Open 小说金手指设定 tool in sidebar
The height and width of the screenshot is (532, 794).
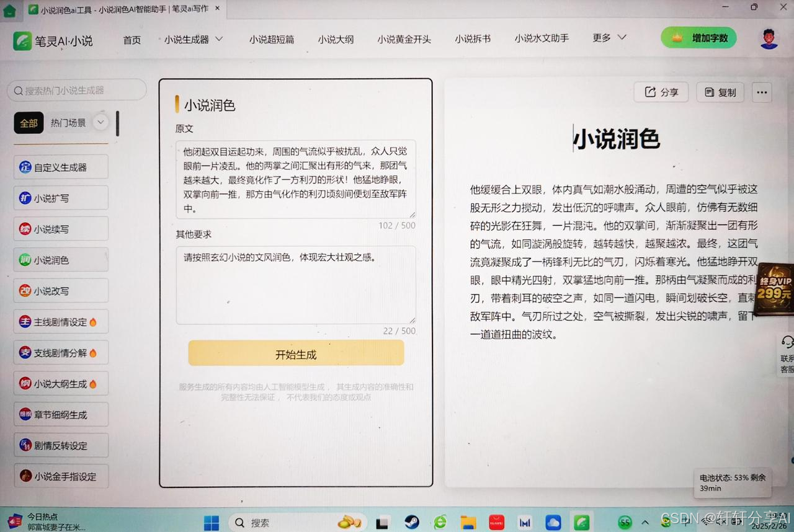61,476
